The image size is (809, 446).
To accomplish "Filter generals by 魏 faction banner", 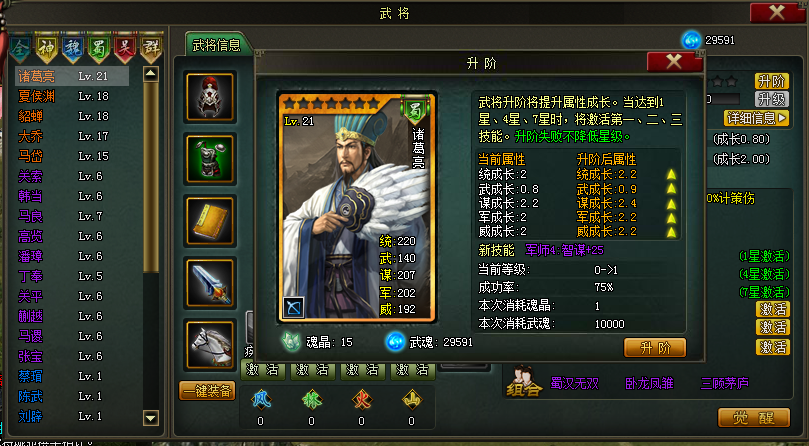I will [x=73, y=49].
